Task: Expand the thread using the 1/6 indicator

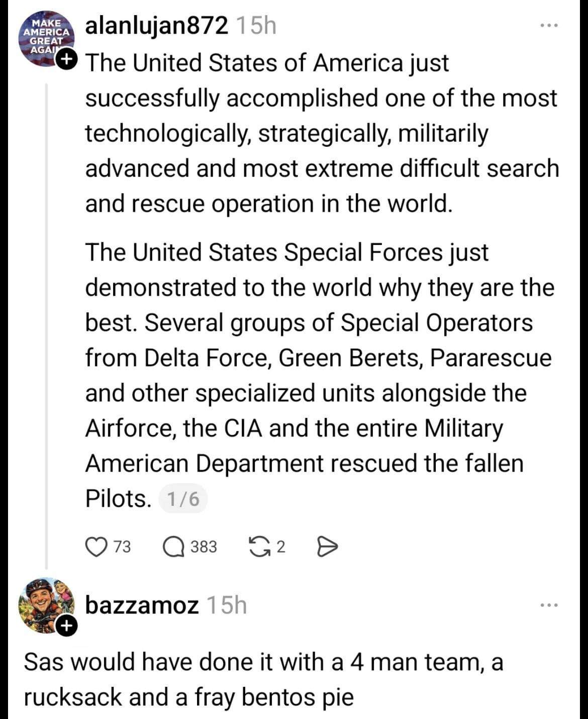Action: (x=183, y=499)
